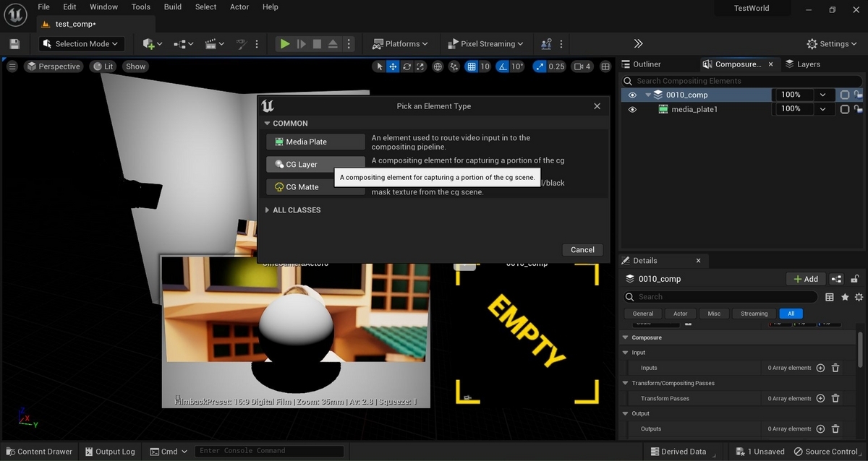Click Cancel in the element picker
This screenshot has width=868, height=461.
pos(582,249)
